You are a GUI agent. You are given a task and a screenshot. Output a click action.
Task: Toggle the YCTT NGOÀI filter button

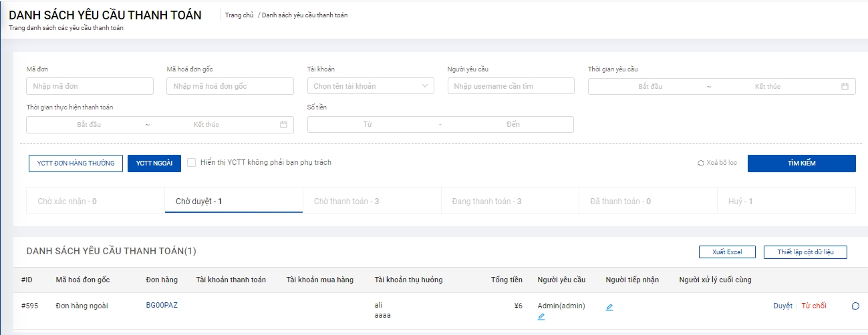coord(154,163)
